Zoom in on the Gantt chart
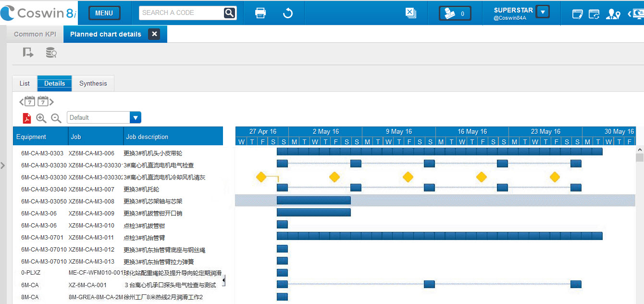This screenshot has width=644, height=304. coord(41,118)
